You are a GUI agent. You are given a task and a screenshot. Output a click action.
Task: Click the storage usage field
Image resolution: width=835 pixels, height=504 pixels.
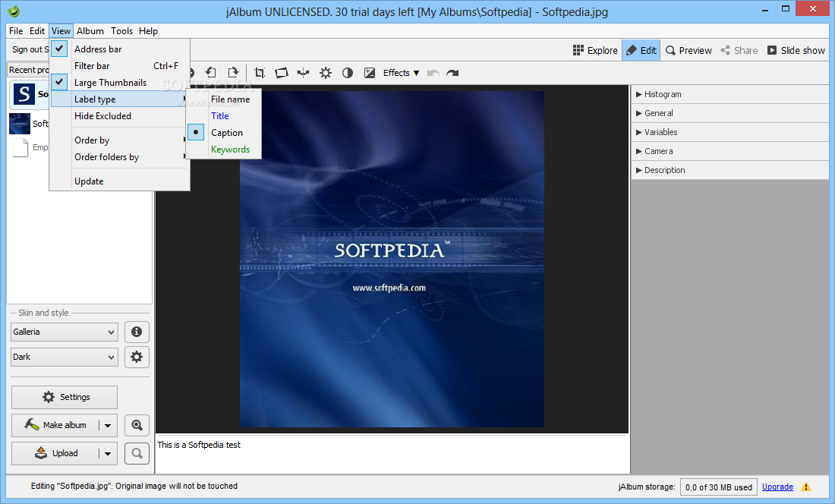point(718,487)
